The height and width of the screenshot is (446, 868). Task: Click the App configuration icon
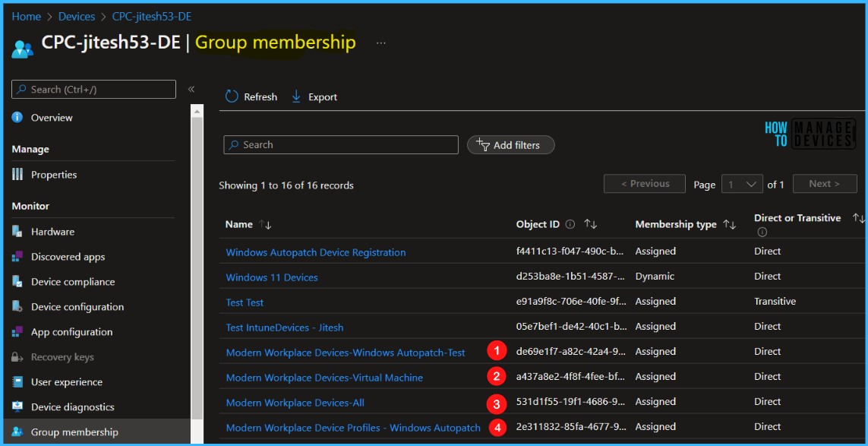pos(17,332)
